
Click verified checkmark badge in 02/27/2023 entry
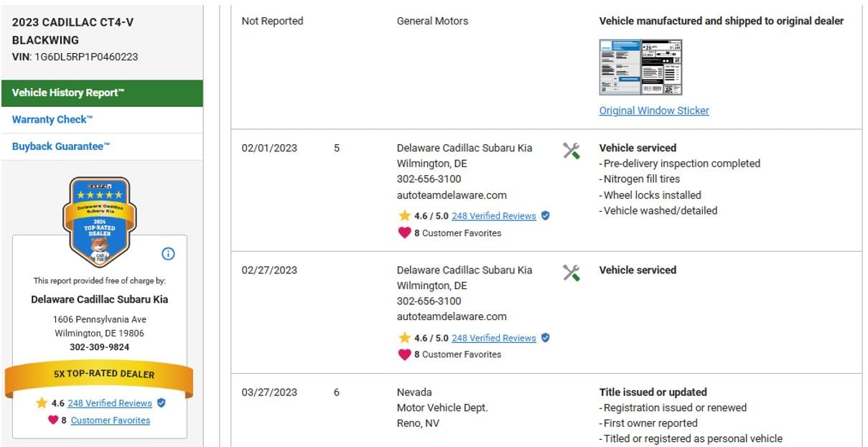coord(546,338)
